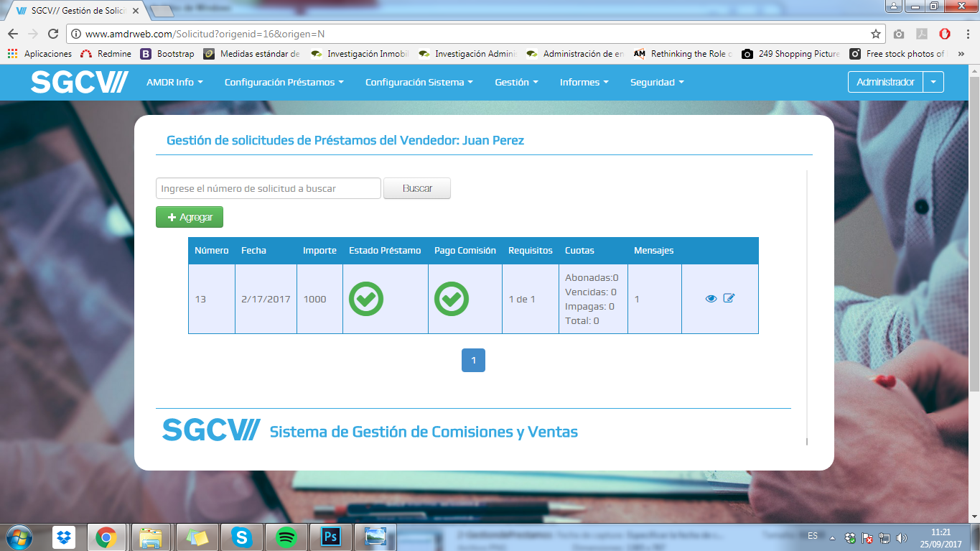980x551 pixels.
Task: Open Spotify from the taskbar
Action: pos(286,537)
